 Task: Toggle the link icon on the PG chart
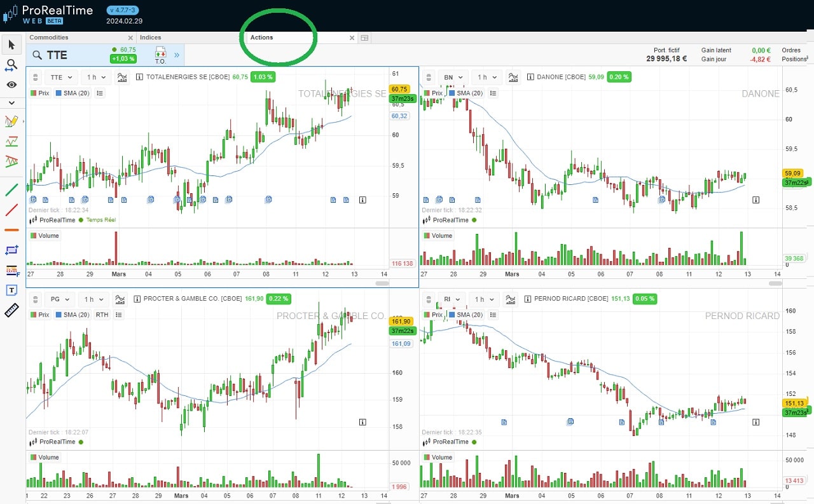click(36, 299)
